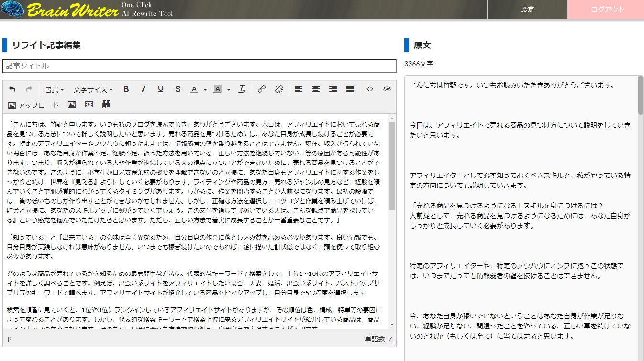The height and width of the screenshot is (361, 644).
Task: Expand the 文字サイズ font size dropdown
Action: pyautogui.click(x=93, y=89)
